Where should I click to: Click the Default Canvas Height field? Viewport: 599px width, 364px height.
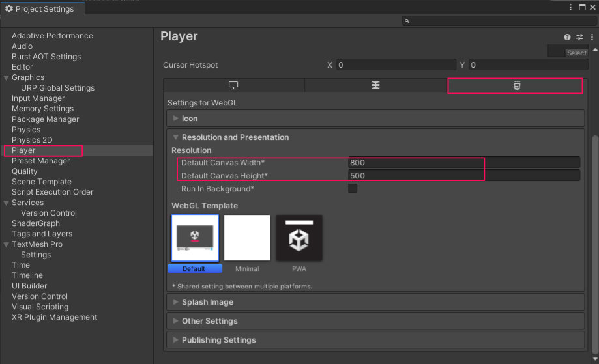464,176
